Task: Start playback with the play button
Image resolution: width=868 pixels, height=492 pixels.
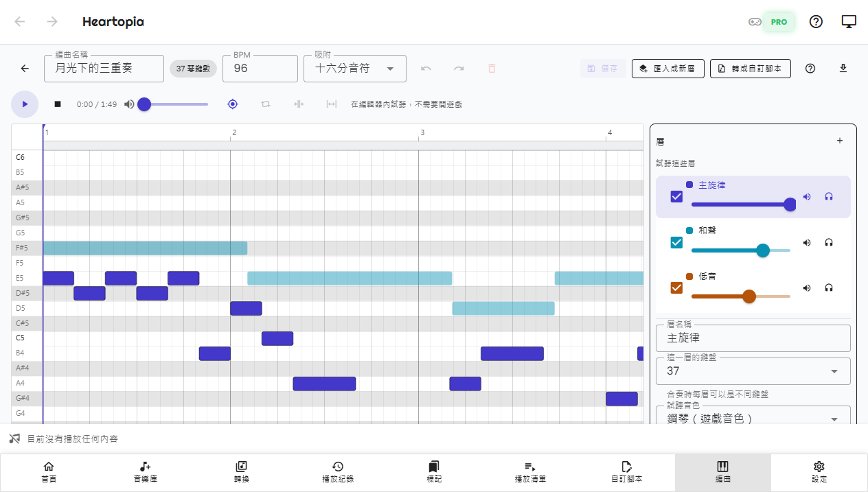Action: click(x=25, y=104)
